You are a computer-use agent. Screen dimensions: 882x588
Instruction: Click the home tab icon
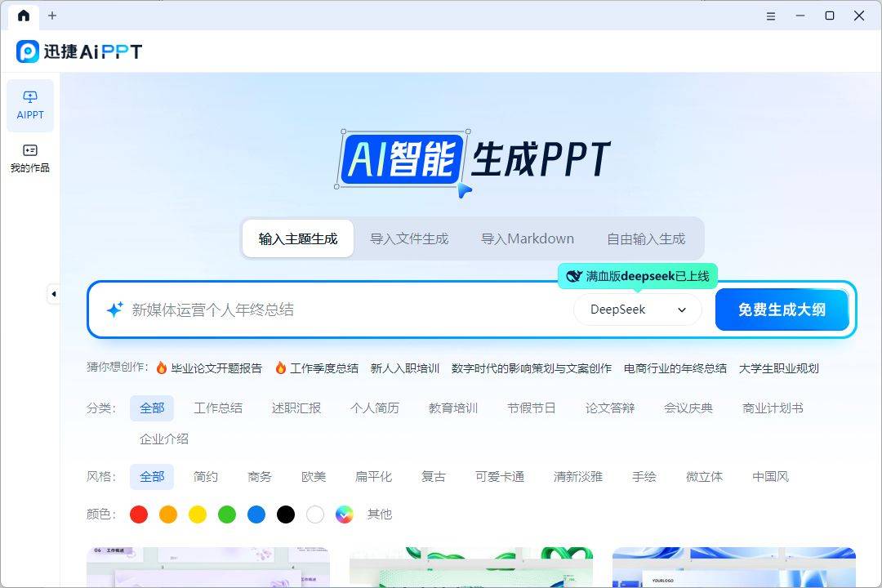coord(24,16)
